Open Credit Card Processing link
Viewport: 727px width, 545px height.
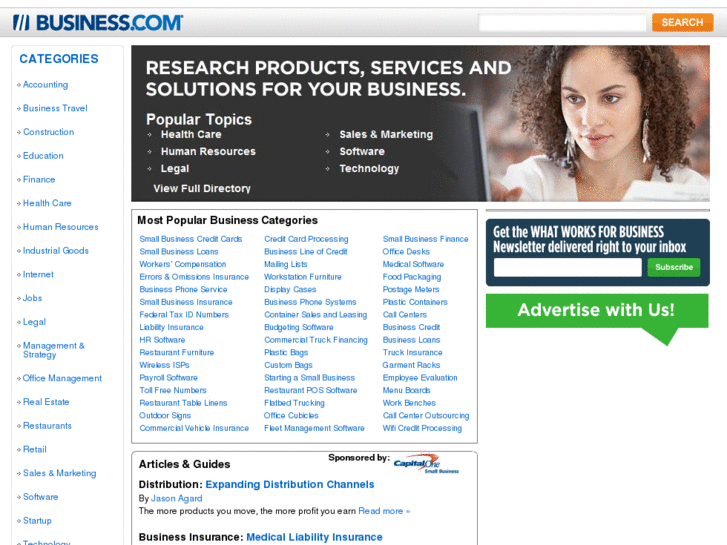click(x=306, y=239)
